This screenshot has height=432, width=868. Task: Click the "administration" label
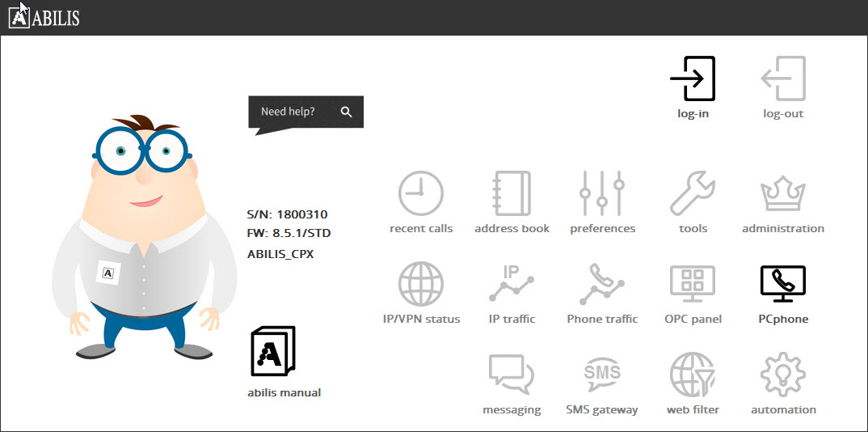[783, 228]
